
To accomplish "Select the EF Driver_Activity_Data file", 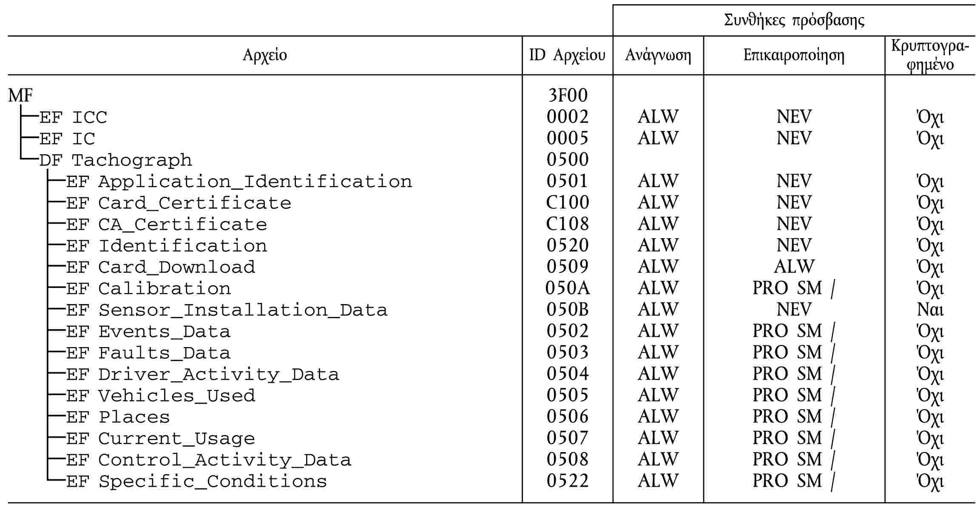I will pyautogui.click(x=202, y=374).
